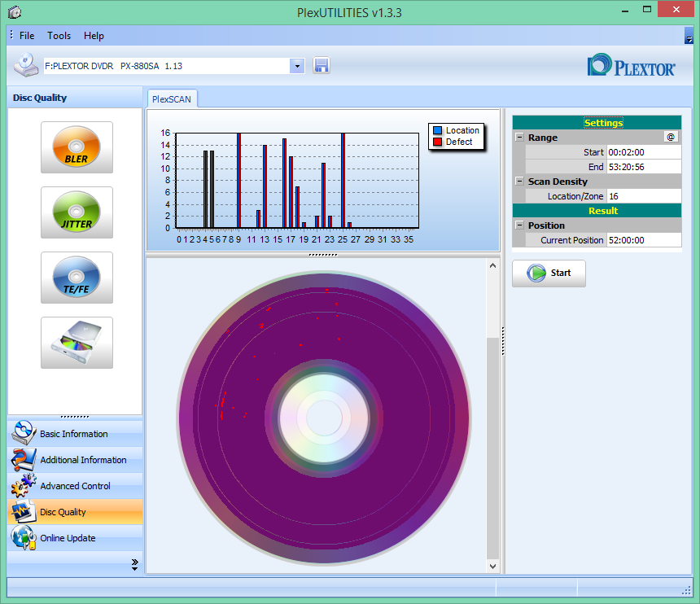Click the Settings header

597,123
